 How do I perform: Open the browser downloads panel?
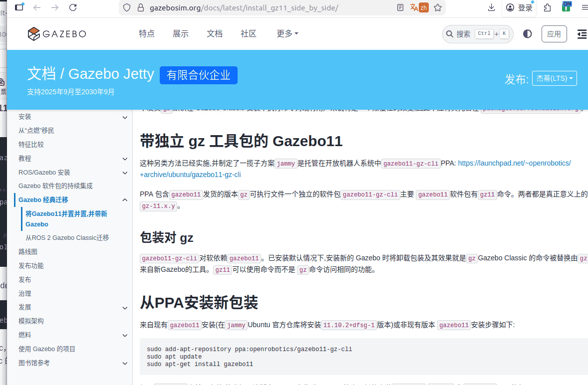coord(491,7)
